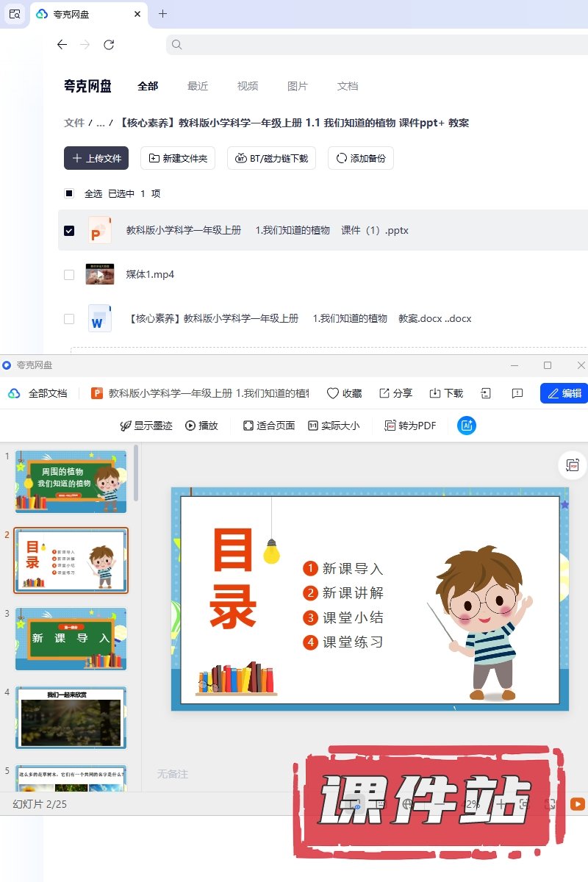Click the floating PDF scan icon on right
The width and height of the screenshot is (588, 882).
[x=573, y=465]
